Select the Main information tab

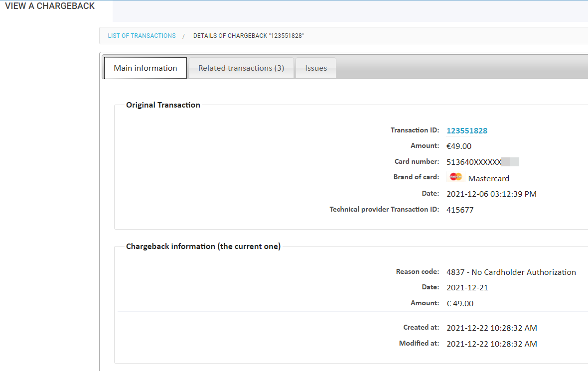(x=145, y=67)
